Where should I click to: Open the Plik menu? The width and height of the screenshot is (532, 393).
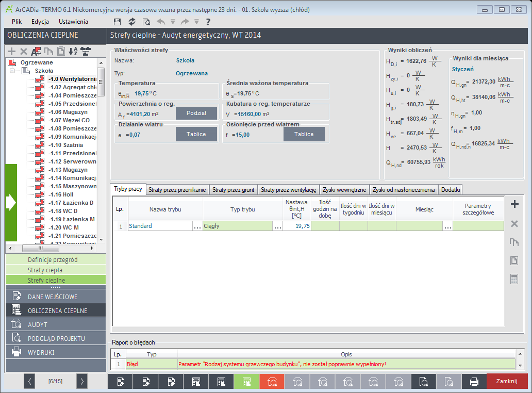[16, 21]
